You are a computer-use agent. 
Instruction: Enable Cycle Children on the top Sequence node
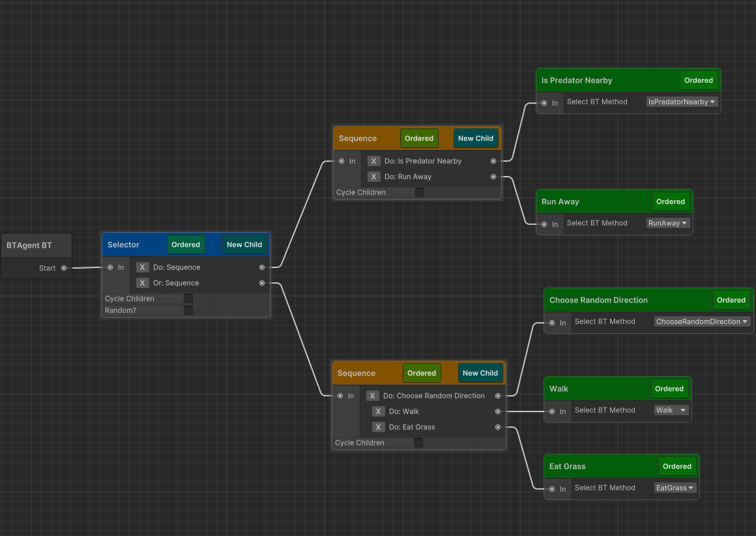coord(419,192)
